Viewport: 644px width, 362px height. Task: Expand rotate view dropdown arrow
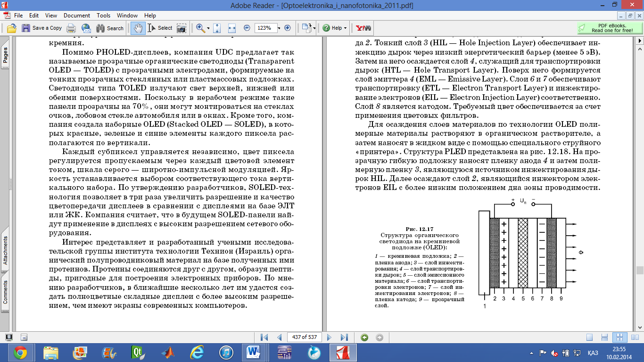tap(314, 28)
